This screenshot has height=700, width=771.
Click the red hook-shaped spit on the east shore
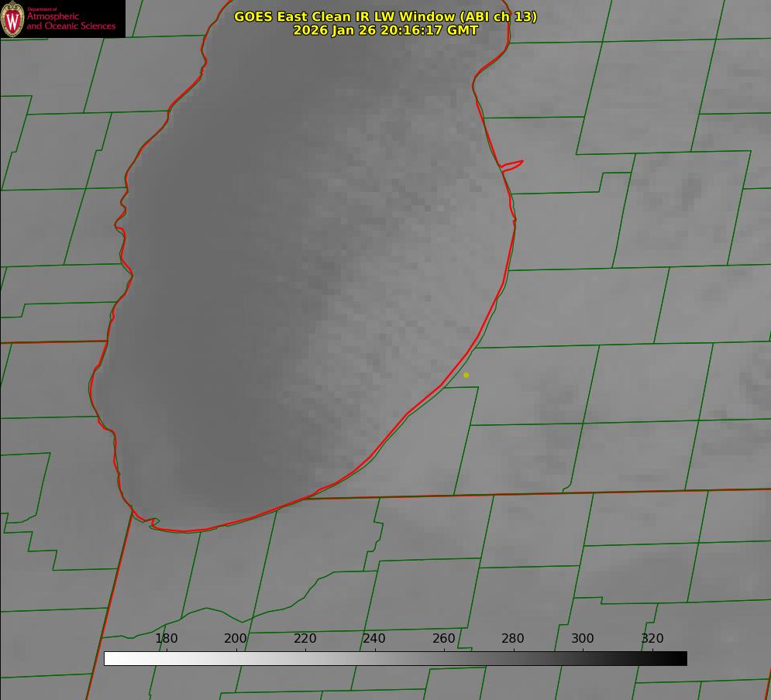[513, 164]
